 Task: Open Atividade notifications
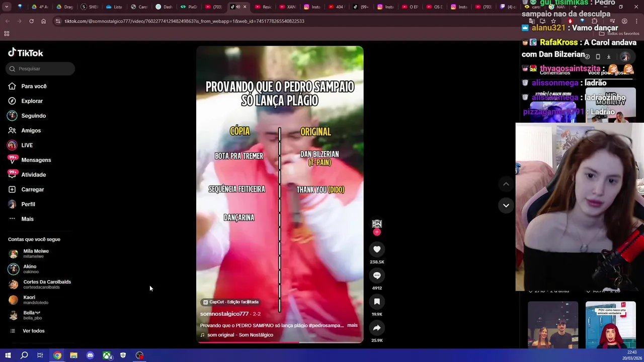pos(27,174)
